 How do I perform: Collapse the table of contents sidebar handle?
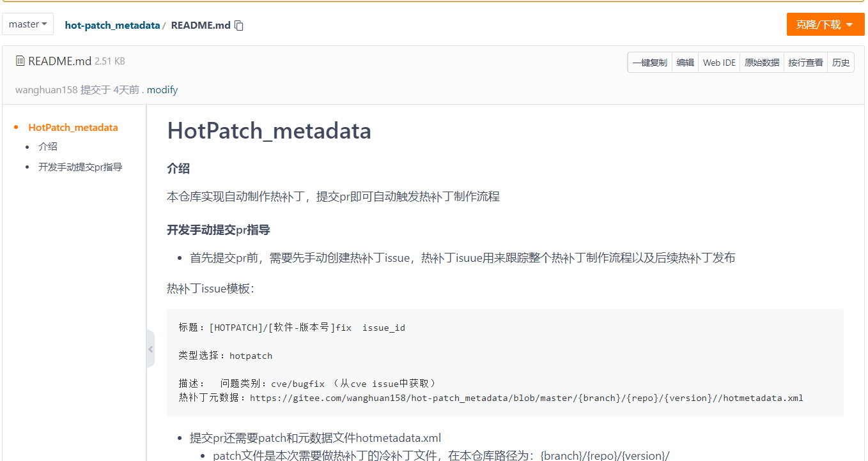click(x=150, y=349)
